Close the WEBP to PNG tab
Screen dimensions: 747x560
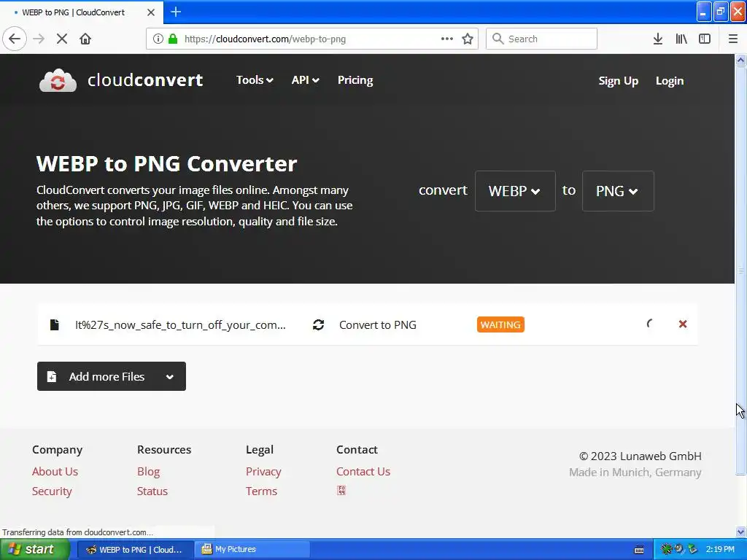tap(151, 12)
